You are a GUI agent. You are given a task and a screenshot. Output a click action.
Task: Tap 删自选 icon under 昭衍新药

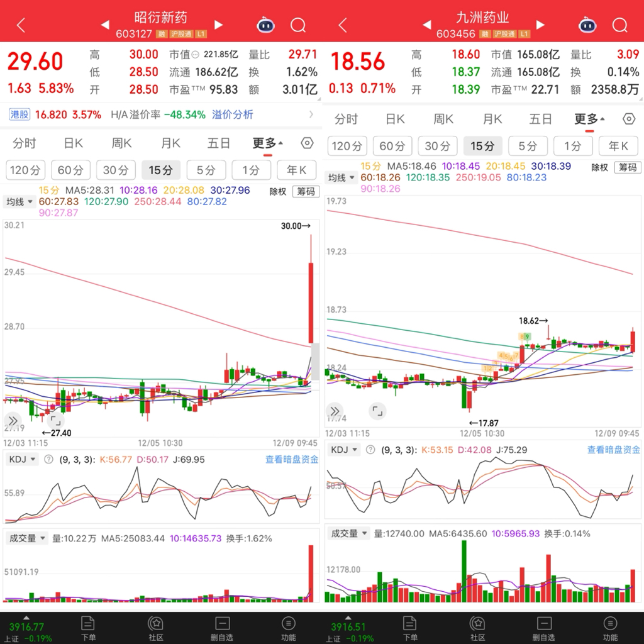[222, 628]
